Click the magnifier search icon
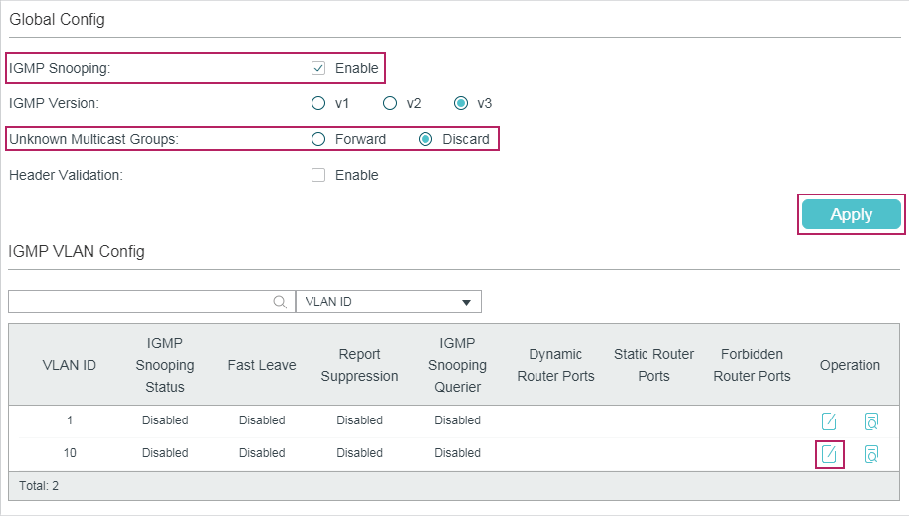Image resolution: width=909 pixels, height=516 pixels. [x=281, y=302]
